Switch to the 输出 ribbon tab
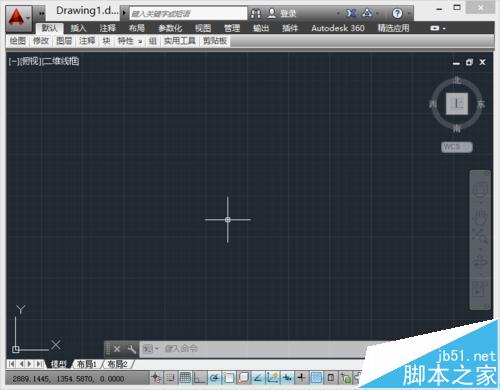Viewport: 500px width, 390px height. pyautogui.click(x=261, y=28)
